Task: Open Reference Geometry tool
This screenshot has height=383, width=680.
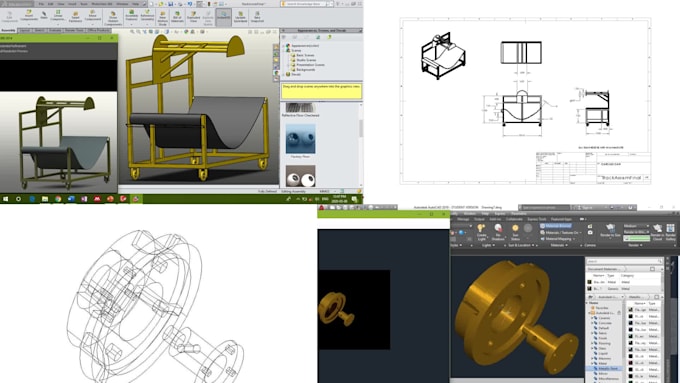Action: point(147,16)
